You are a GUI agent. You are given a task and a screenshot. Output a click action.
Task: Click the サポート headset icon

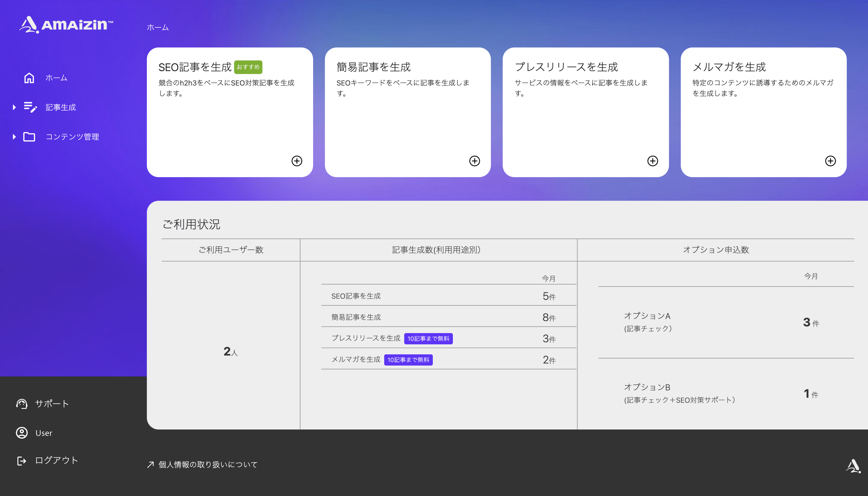(22, 404)
